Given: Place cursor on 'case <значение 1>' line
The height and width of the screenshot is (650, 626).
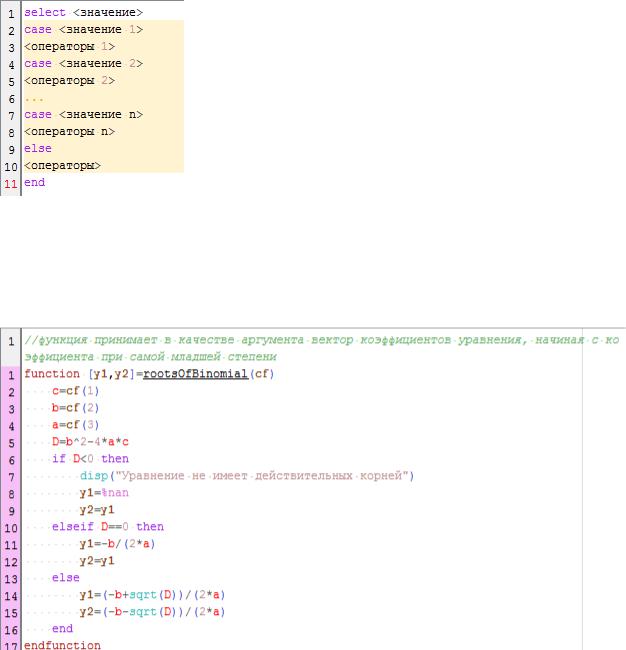Looking at the screenshot, I should 83,30.
